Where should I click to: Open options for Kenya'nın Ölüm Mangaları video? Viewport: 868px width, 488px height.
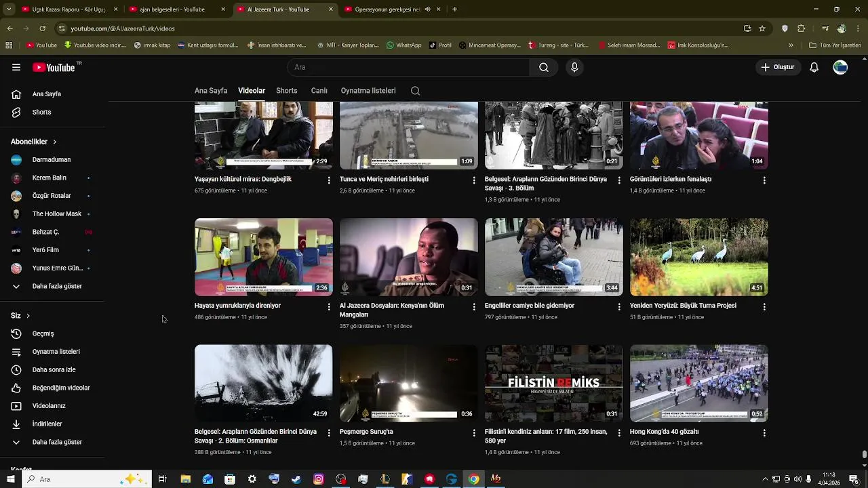pyautogui.click(x=474, y=306)
